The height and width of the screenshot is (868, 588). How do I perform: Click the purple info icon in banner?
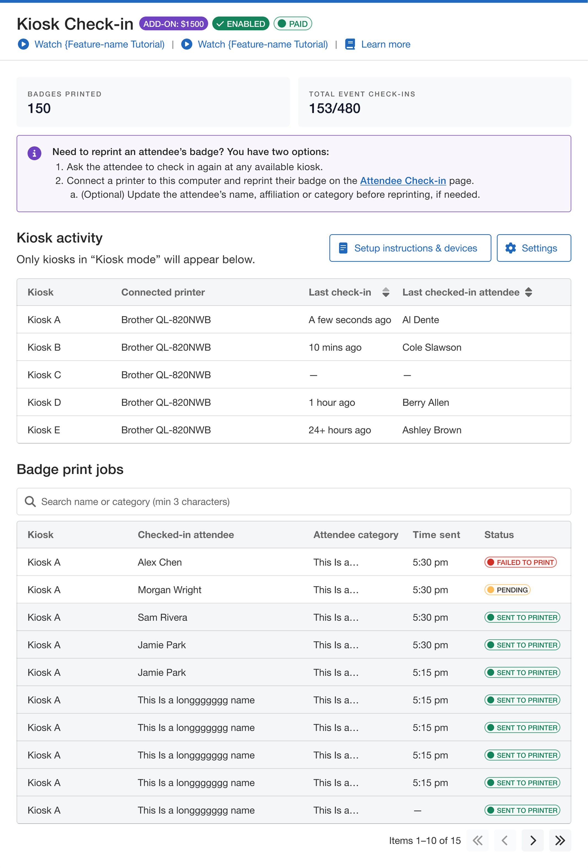(34, 153)
